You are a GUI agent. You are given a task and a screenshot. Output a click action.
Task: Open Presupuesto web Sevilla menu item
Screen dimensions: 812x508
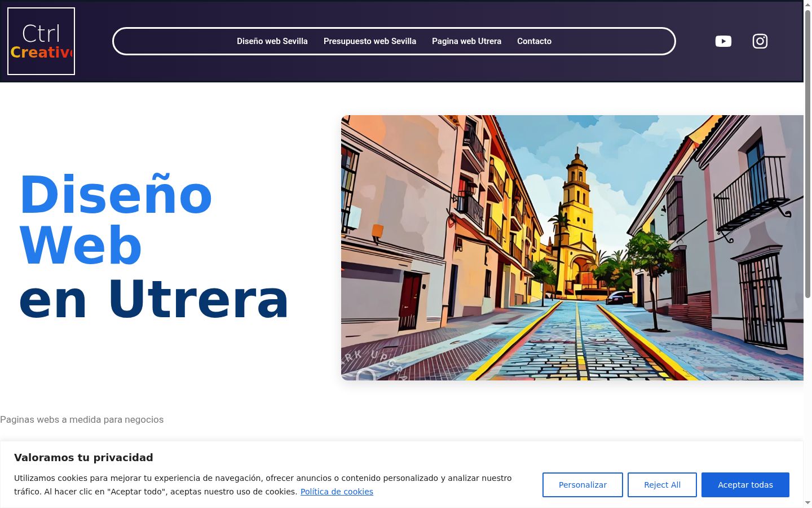[x=370, y=41]
